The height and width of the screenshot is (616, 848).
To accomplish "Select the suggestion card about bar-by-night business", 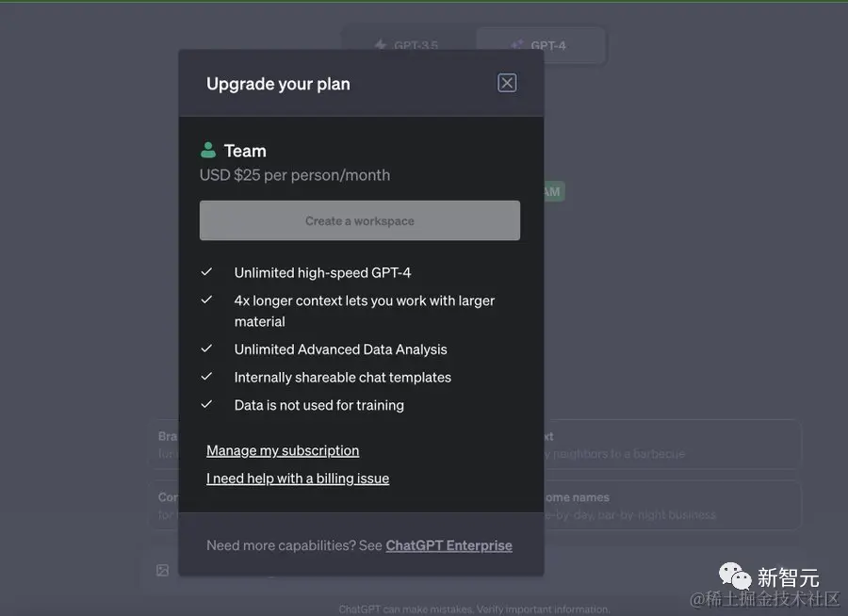I will pos(671,505).
